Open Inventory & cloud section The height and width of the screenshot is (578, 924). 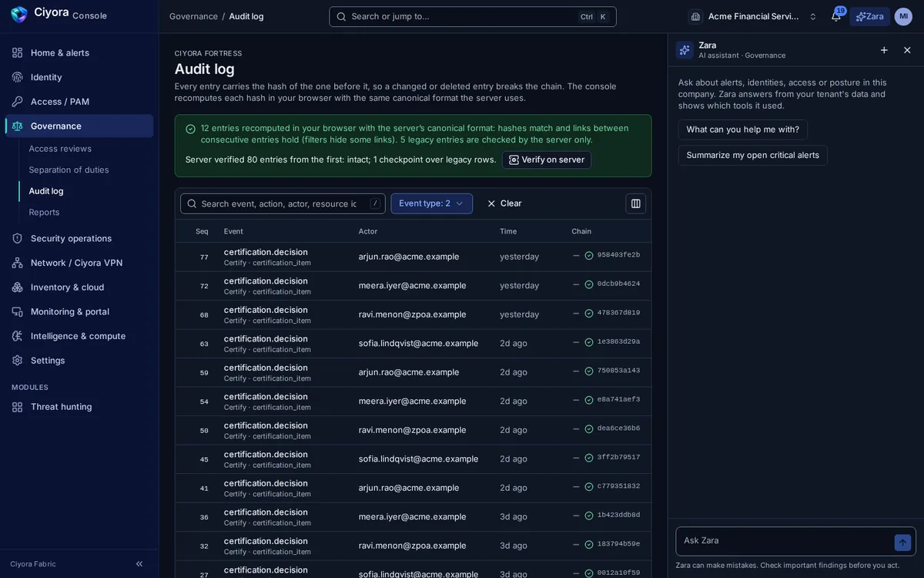pos(79,287)
